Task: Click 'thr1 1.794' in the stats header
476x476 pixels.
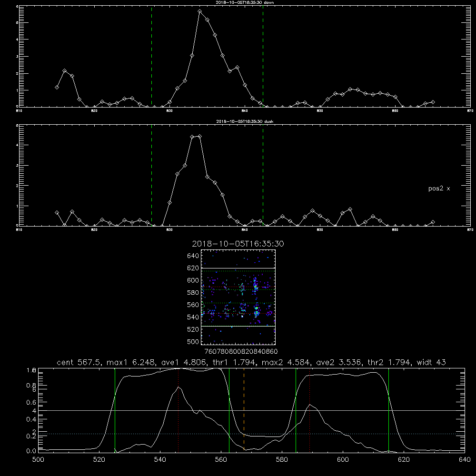Action: [234, 362]
